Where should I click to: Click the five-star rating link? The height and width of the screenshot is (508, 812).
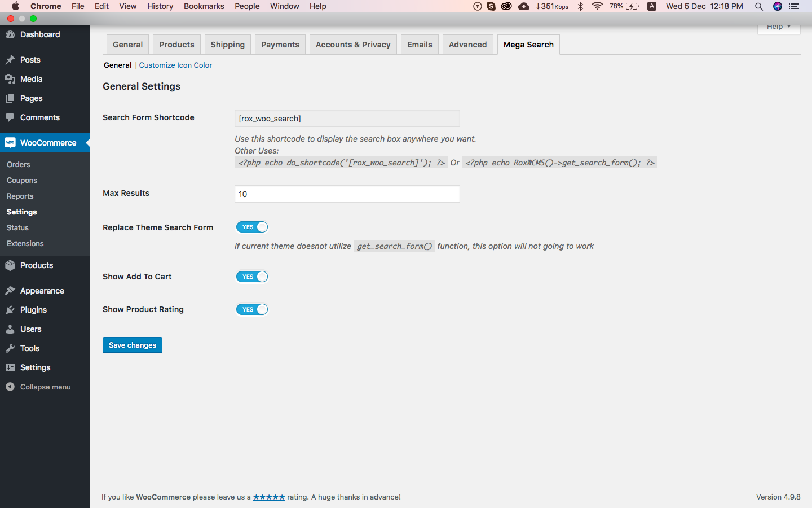click(269, 497)
